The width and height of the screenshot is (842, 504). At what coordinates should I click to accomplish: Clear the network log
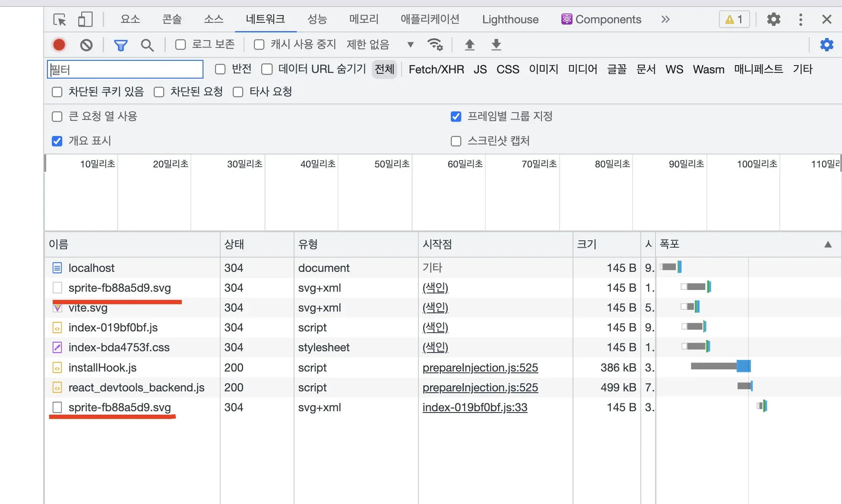click(86, 45)
